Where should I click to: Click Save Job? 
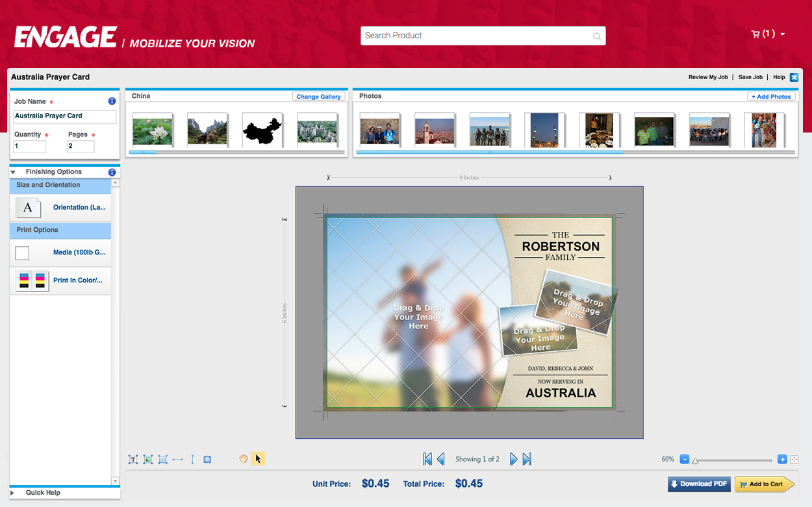[x=750, y=77]
